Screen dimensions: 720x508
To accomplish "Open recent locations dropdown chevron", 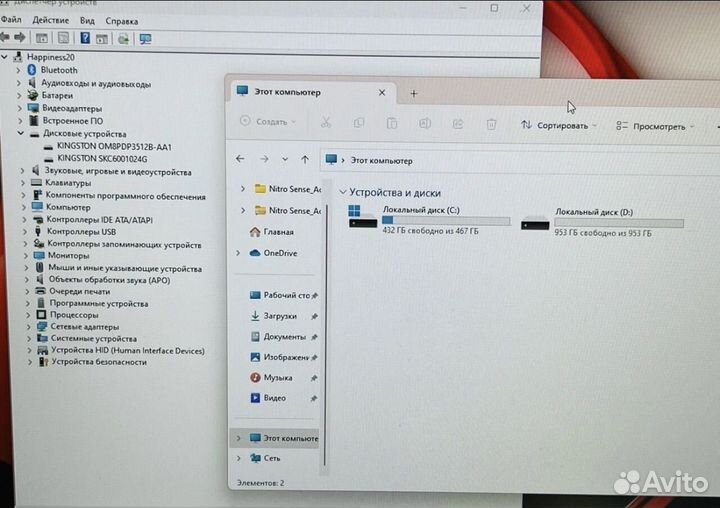I will (x=285, y=159).
